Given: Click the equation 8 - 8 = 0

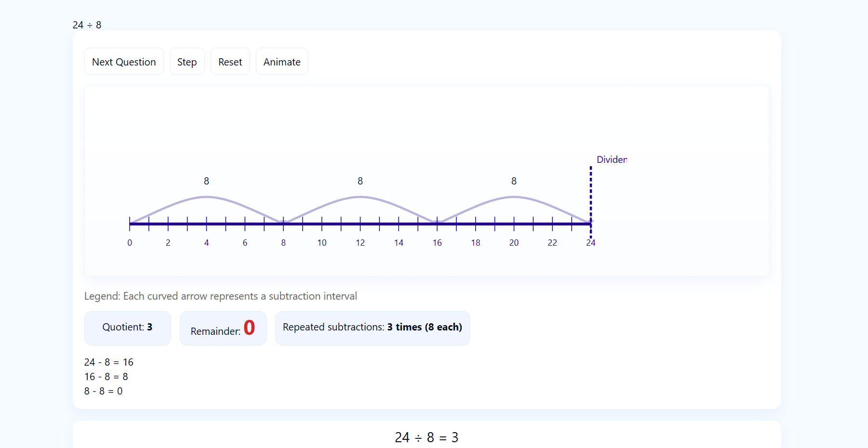Looking at the screenshot, I should (x=104, y=391).
